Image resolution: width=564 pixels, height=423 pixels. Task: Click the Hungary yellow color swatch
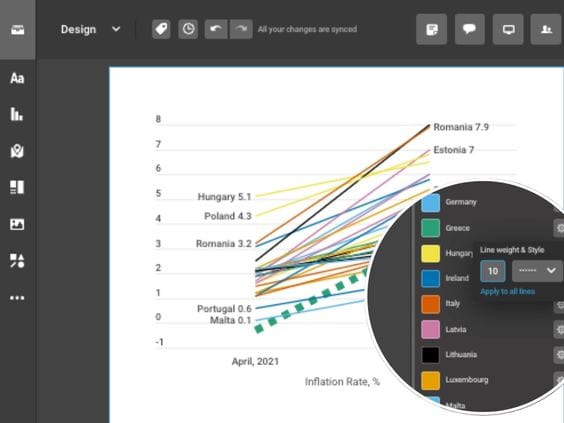click(x=431, y=253)
